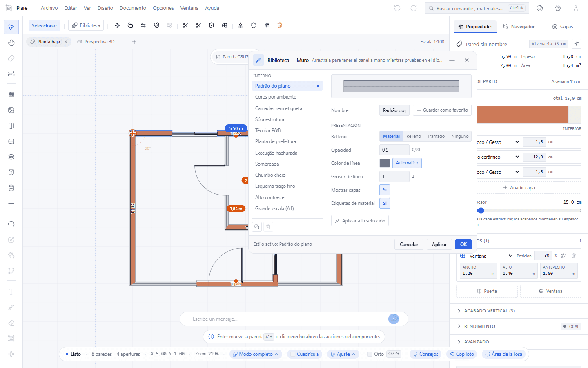Click Guardar como favorito button
The image size is (588, 368).
pyautogui.click(x=442, y=110)
